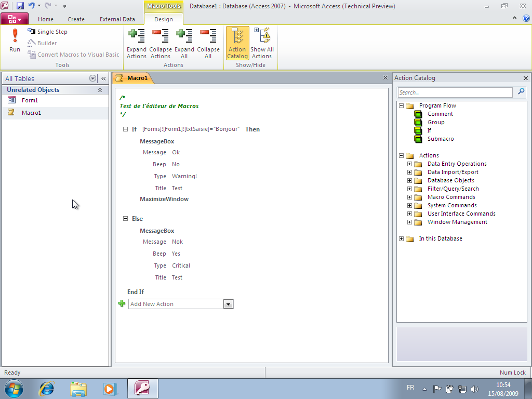Open the Add New Action dropdown arrow

tap(229, 304)
